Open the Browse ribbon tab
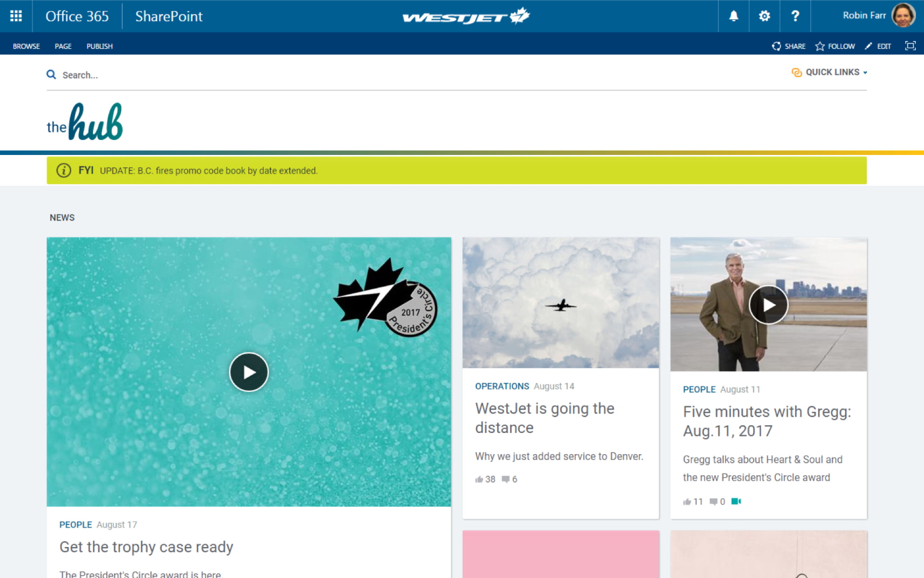The image size is (924, 578). click(x=26, y=46)
